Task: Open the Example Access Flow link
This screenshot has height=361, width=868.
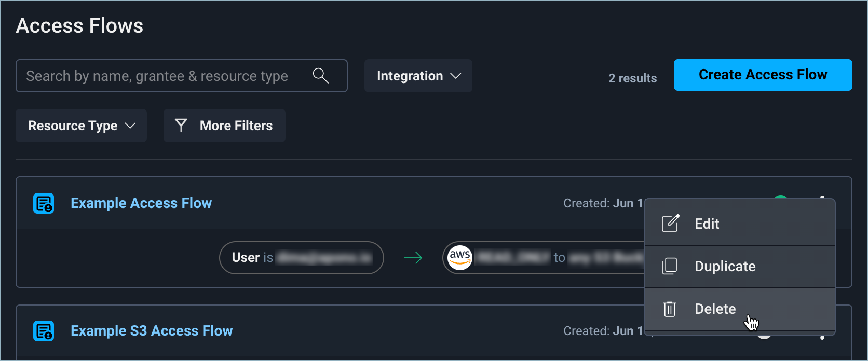Action: [141, 203]
